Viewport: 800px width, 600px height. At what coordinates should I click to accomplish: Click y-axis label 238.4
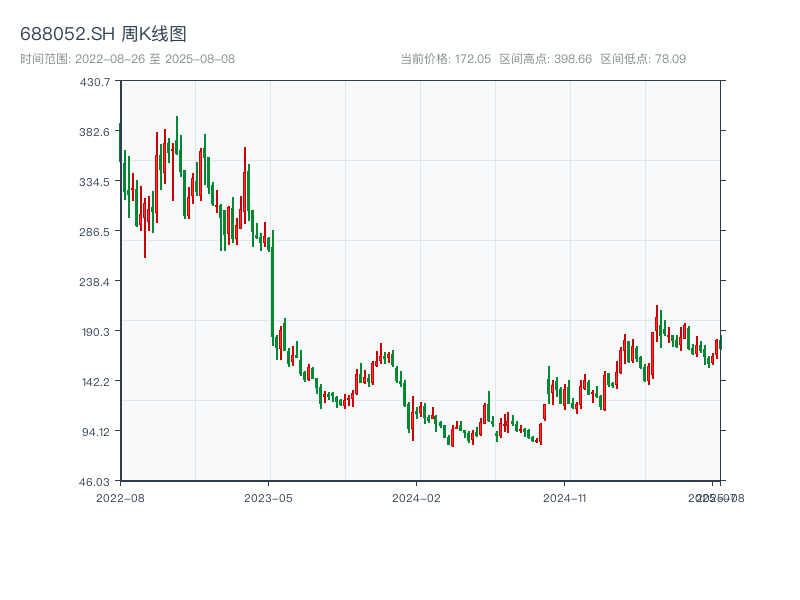pyautogui.click(x=94, y=282)
